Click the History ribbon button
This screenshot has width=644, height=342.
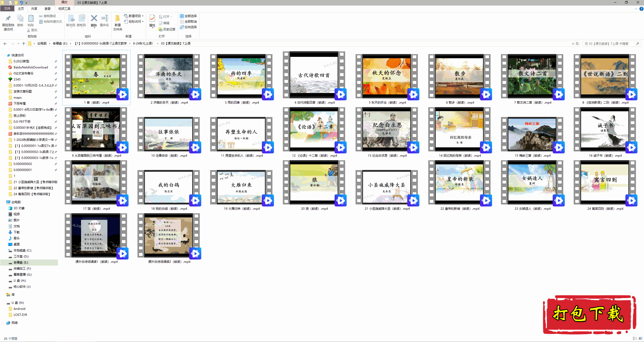pos(167,29)
